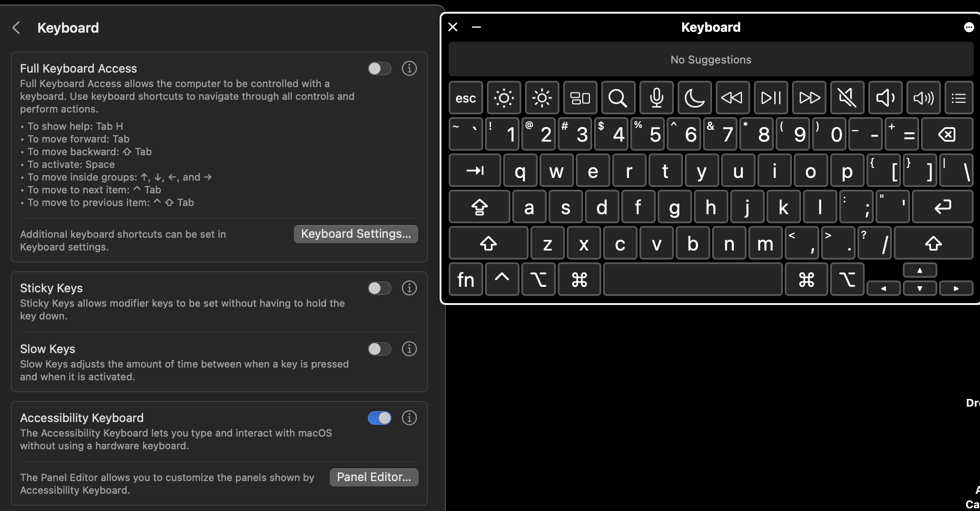
Task: Tap the control key
Action: tap(502, 279)
